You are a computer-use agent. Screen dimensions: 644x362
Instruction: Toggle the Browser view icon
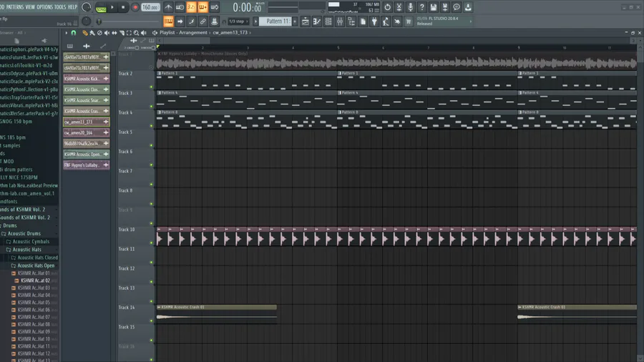[351, 21]
